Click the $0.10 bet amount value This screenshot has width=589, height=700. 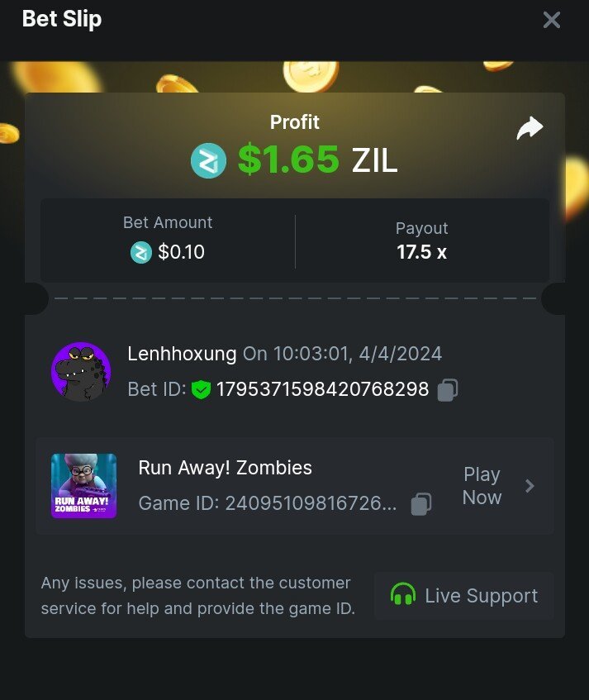click(181, 252)
